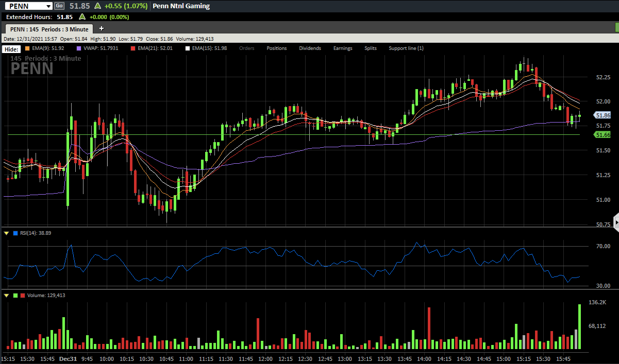Open Support line (1) settings
Image resolution: width=619 pixels, height=364 pixels.
coord(406,48)
